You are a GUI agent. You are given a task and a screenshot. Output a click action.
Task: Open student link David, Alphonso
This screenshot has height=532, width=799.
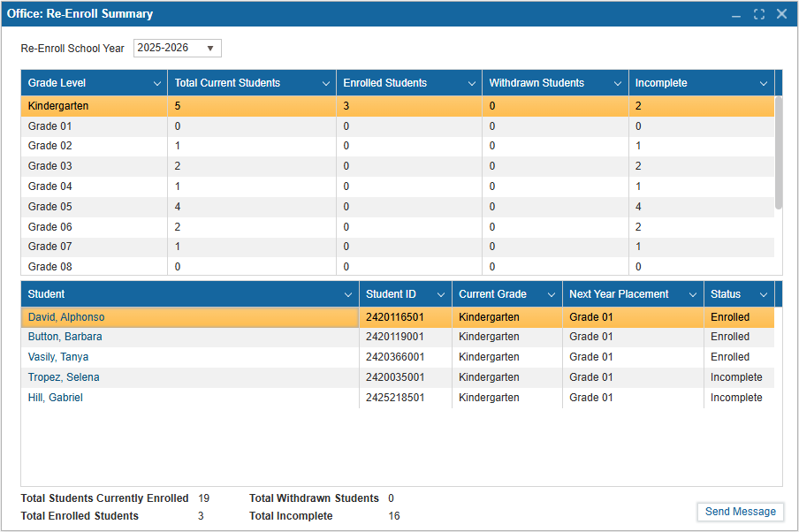coord(66,317)
